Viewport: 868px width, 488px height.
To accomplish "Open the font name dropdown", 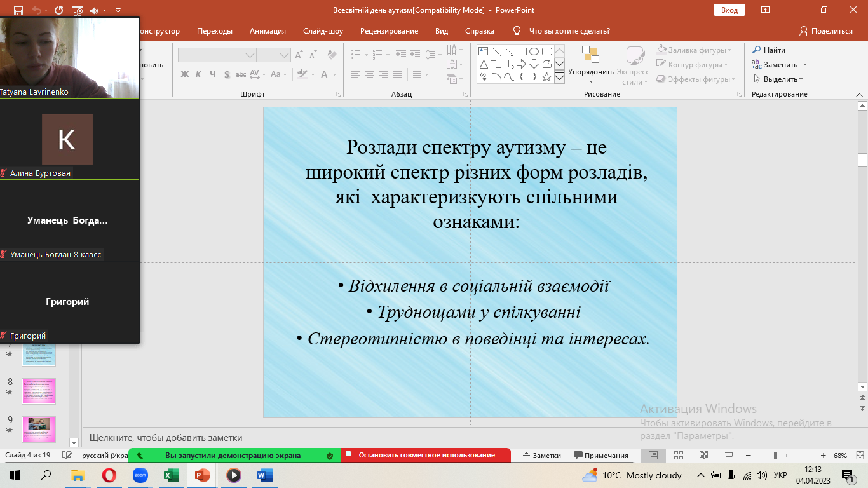I will [x=250, y=56].
